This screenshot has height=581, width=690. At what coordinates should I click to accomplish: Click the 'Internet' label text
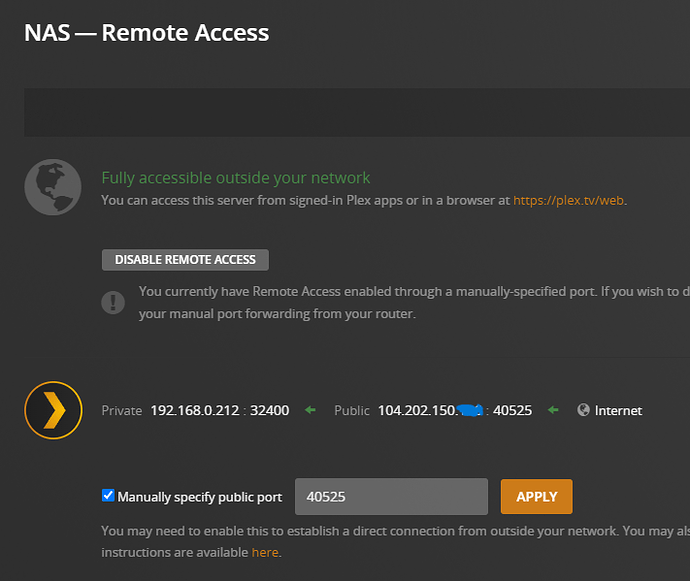click(618, 411)
